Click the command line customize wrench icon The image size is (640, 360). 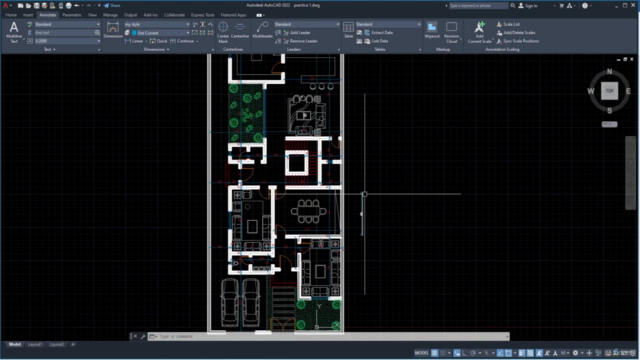pos(143,336)
